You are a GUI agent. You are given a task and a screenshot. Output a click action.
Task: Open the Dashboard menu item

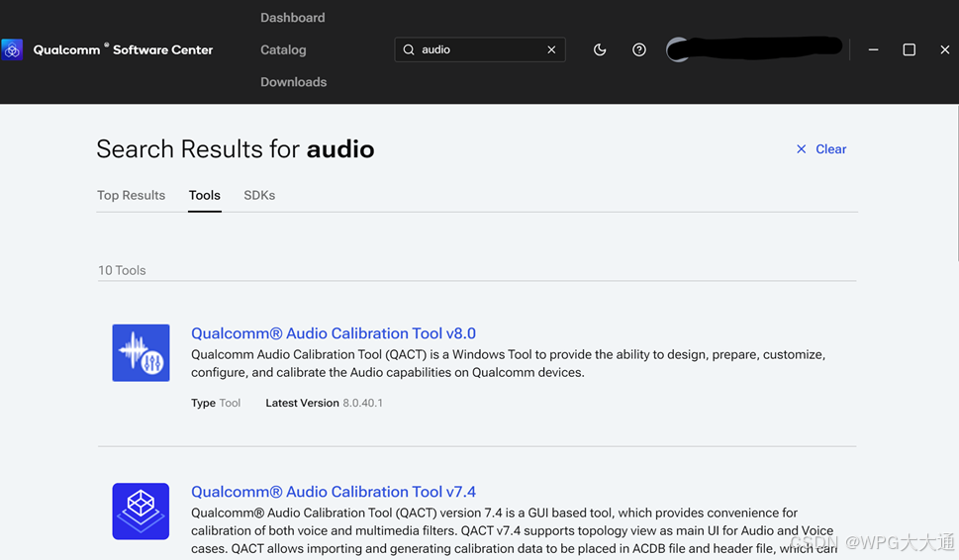point(292,18)
